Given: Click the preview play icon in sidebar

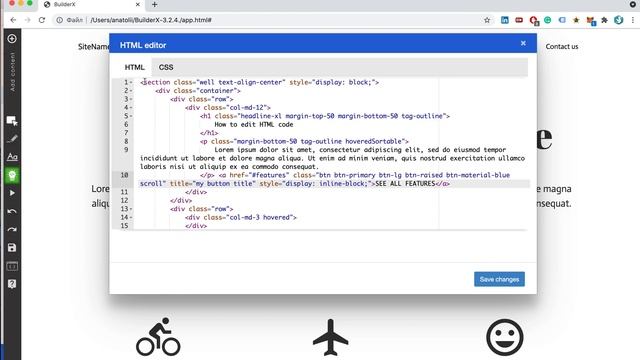Looking at the screenshot, I should pos(12,193).
